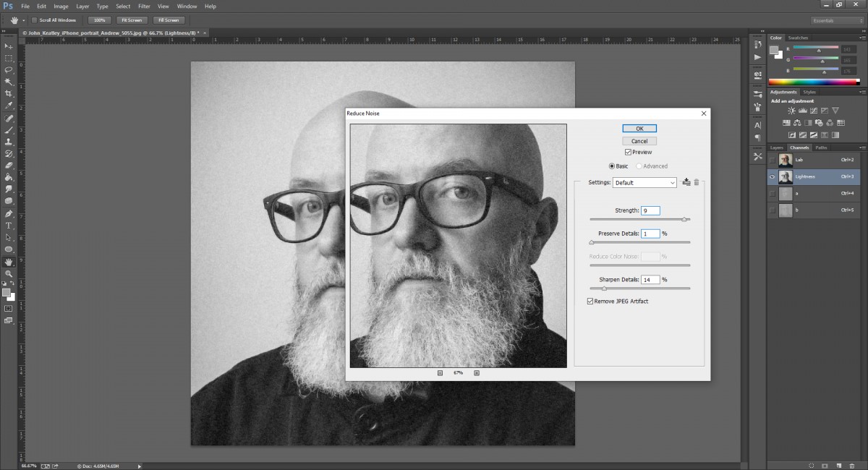This screenshot has width=868, height=470.
Task: Select the Hand tool
Action: (x=9, y=263)
